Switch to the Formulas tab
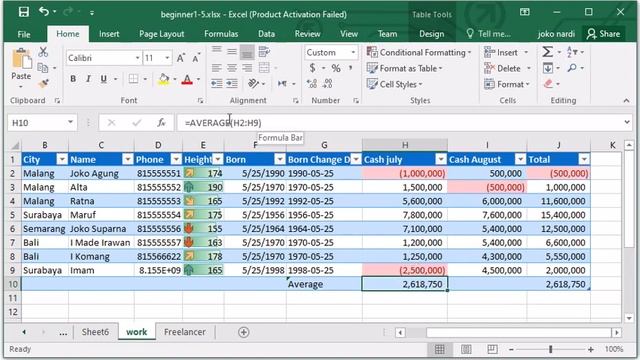The height and width of the screenshot is (360, 640). (x=221, y=34)
